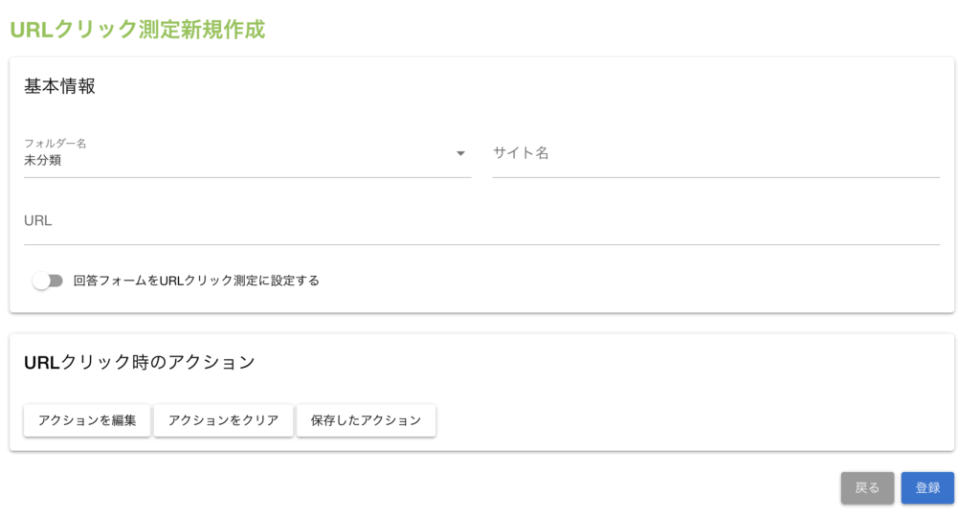Focus the サイト名 input field

pyautogui.click(x=715, y=154)
